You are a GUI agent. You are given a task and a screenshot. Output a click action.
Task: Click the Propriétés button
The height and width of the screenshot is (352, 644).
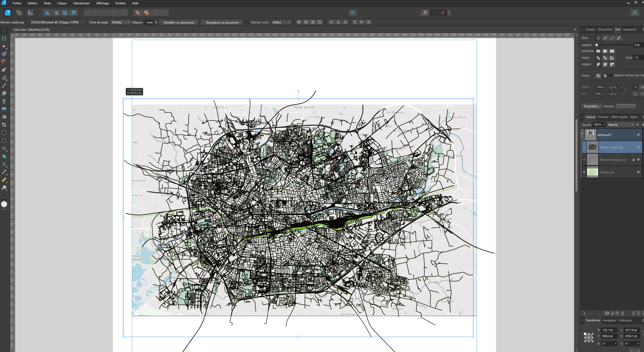pyautogui.click(x=592, y=106)
